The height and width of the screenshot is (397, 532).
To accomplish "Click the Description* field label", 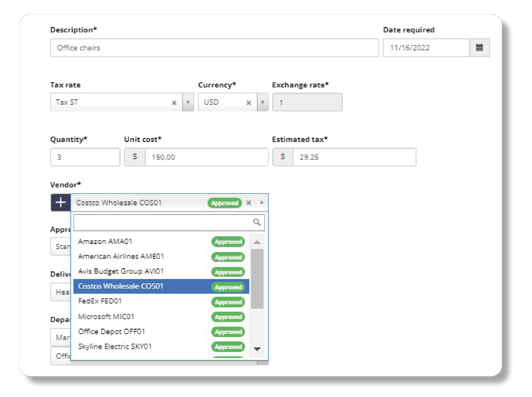I will pos(73,30).
